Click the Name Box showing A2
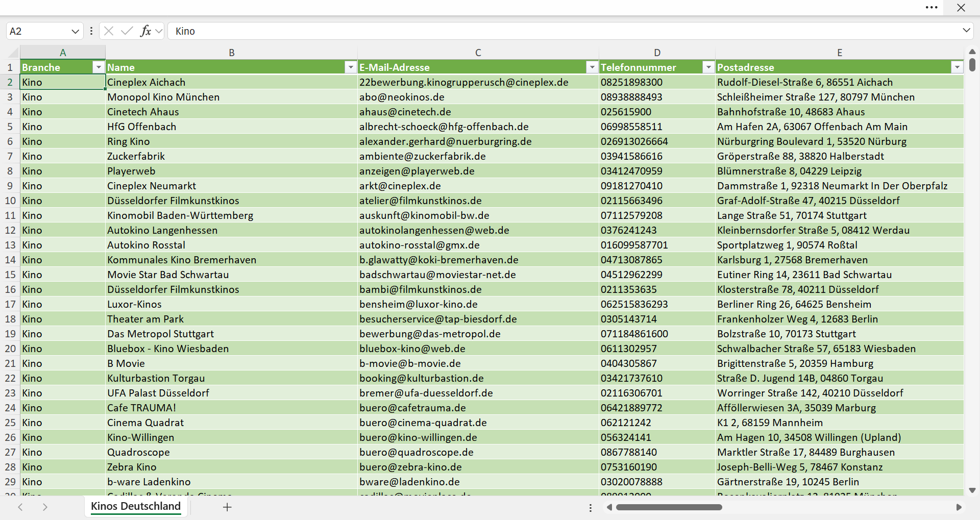Image resolution: width=980 pixels, height=520 pixels. click(x=38, y=31)
